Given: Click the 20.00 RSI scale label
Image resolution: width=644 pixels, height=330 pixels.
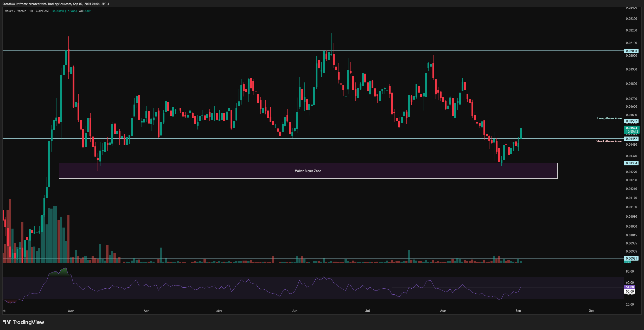Looking at the screenshot, I should click(630, 305).
